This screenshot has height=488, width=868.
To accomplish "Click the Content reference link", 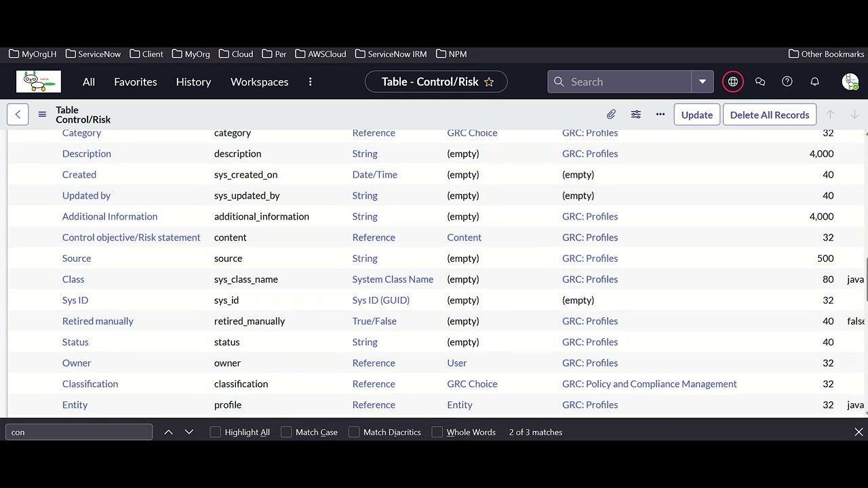I will [464, 237].
